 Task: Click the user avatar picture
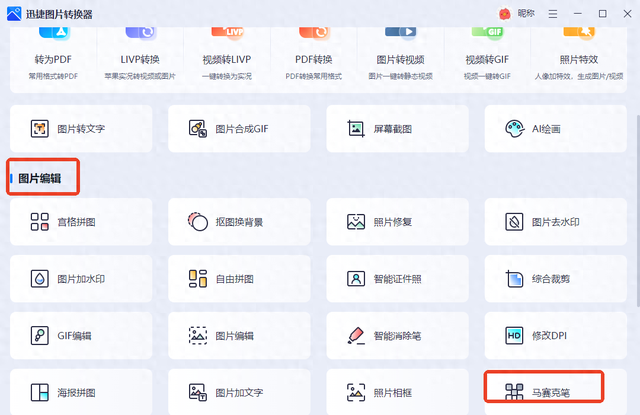(505, 14)
